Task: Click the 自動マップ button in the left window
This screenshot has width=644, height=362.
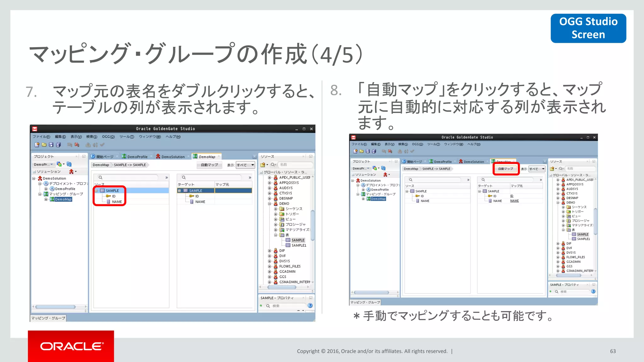Action: pyautogui.click(x=209, y=165)
